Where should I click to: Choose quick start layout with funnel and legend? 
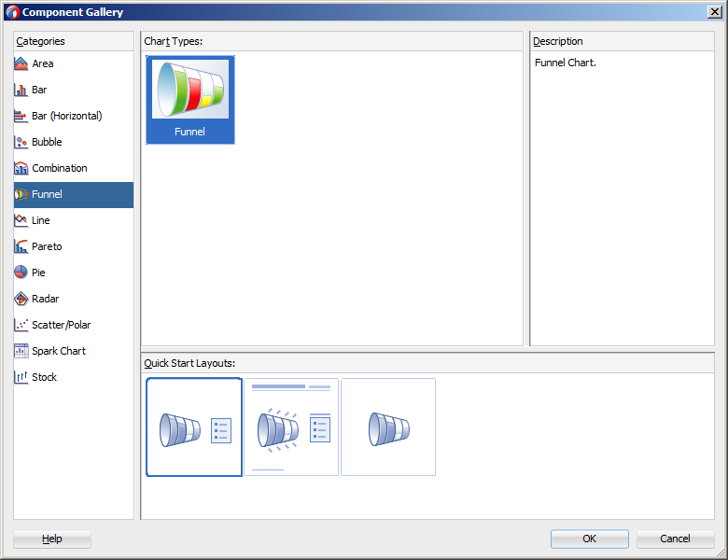[194, 427]
